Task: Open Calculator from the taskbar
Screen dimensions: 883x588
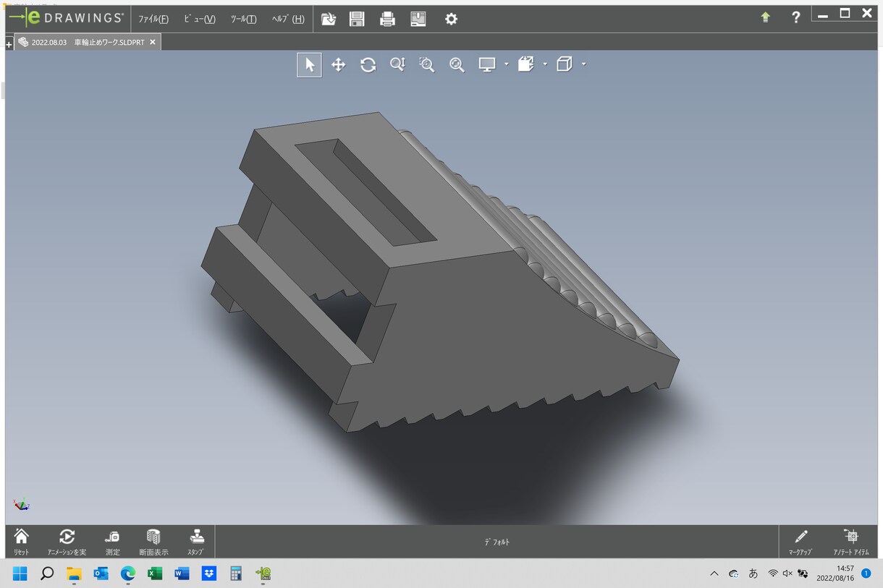Action: [x=236, y=574]
